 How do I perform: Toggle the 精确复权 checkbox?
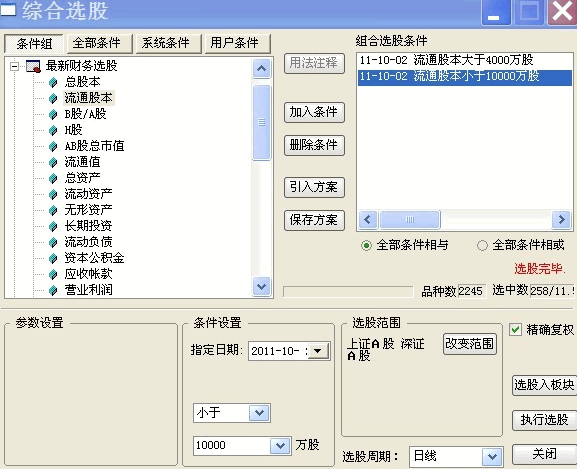(x=515, y=329)
